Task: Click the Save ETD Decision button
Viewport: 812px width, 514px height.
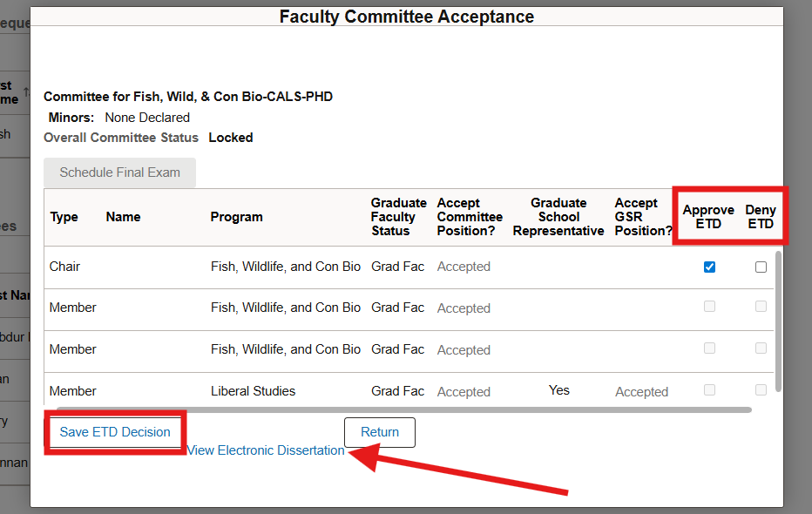Action: [x=114, y=432]
